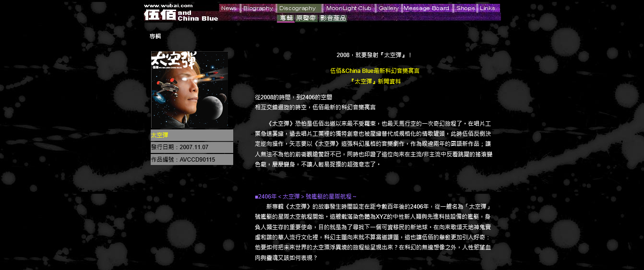
Task: Click the yellow 太空彈 album title
Action: pyautogui.click(x=160, y=135)
